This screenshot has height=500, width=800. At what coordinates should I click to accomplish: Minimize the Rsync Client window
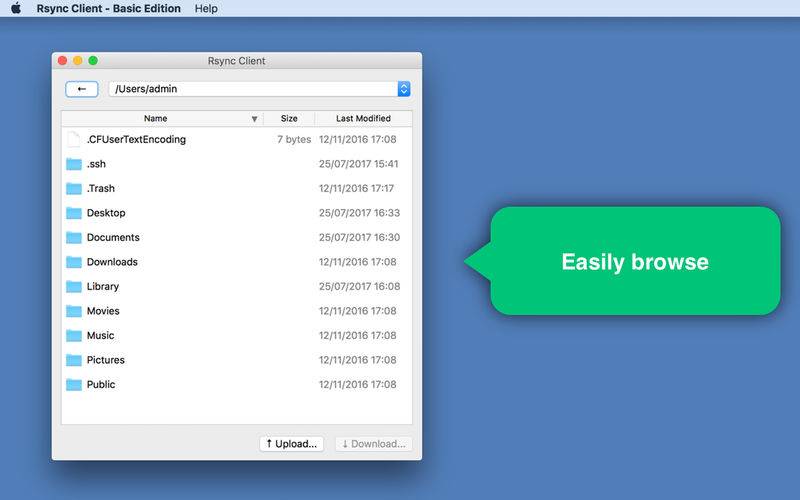78,61
